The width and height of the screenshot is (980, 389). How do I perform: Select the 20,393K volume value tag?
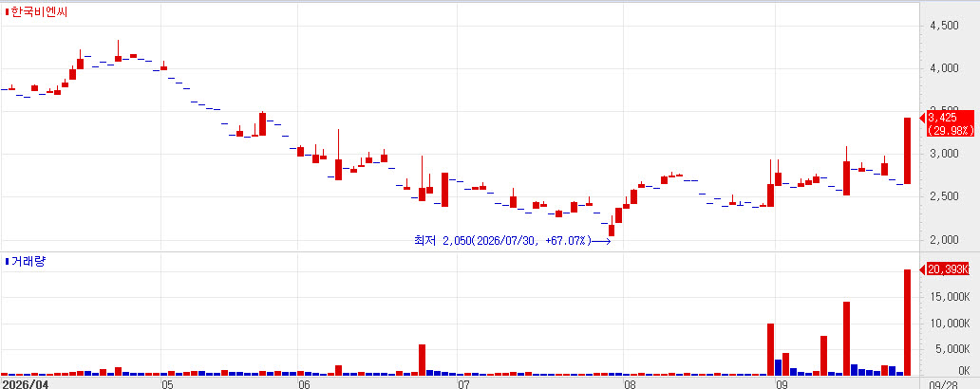tap(948, 269)
